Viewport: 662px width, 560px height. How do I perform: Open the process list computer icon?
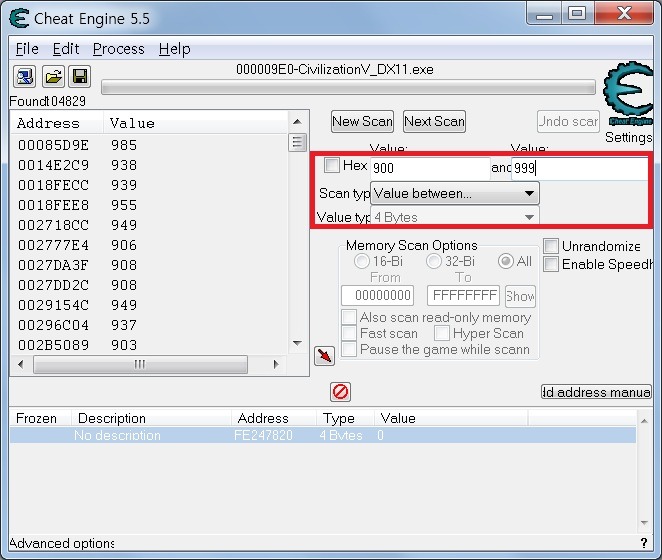click(24, 76)
